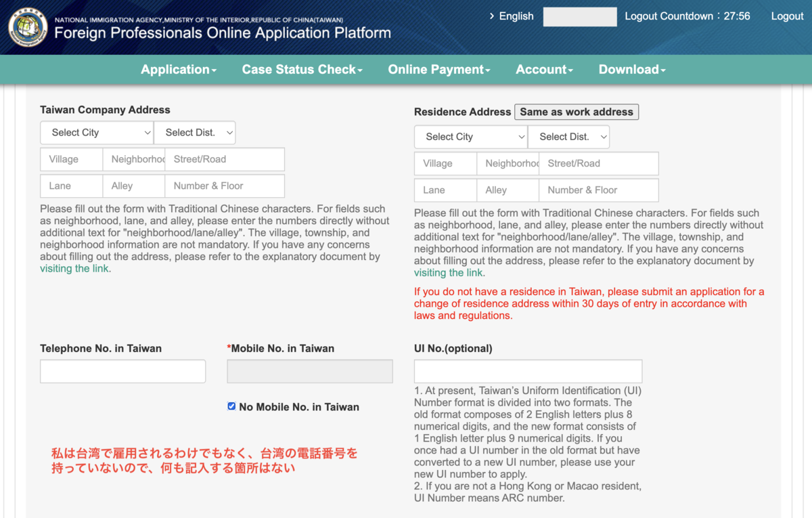Open the Application menu
This screenshot has height=518, width=812.
(x=179, y=69)
